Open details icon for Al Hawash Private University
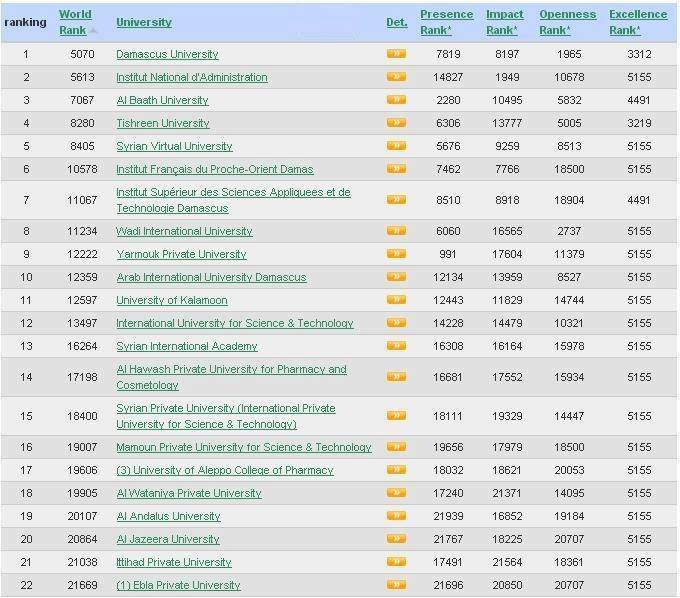 396,377
